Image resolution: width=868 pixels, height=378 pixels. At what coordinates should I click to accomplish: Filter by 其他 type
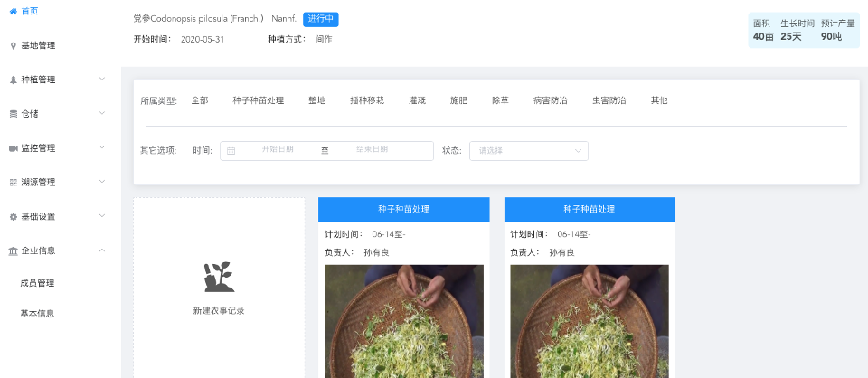pyautogui.click(x=659, y=100)
